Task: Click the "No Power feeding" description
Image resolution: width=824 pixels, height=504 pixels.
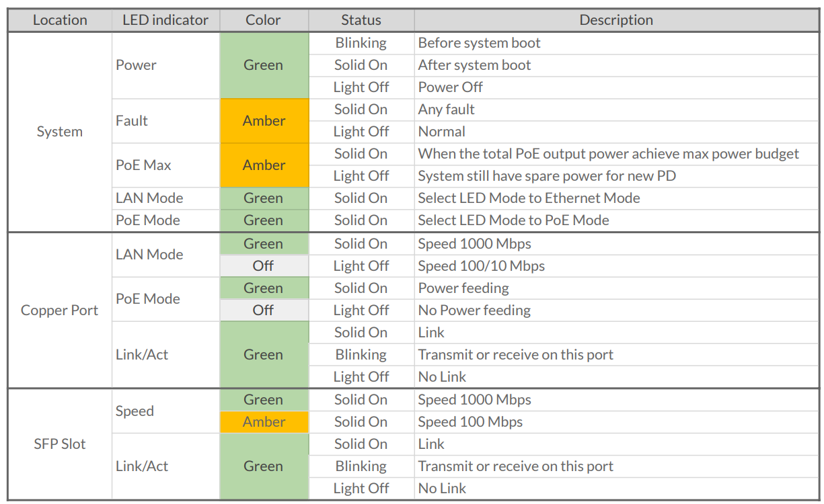Action: [474, 310]
